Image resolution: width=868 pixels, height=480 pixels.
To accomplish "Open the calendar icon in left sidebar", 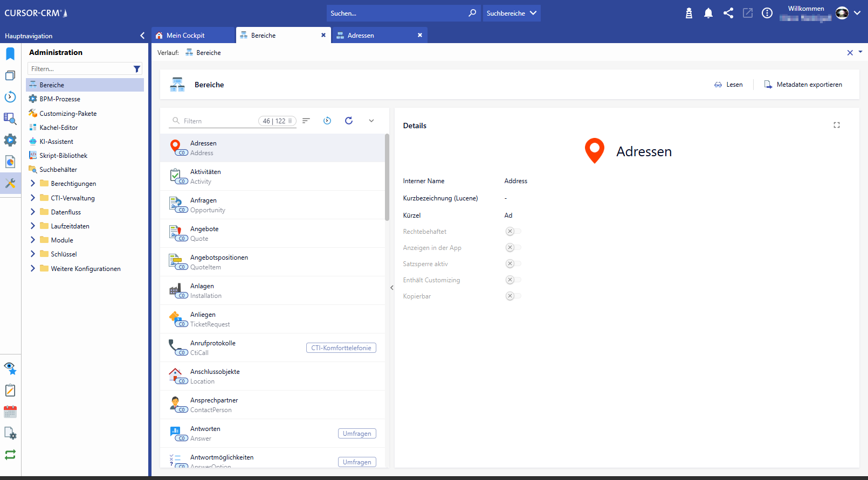I will tap(10, 412).
